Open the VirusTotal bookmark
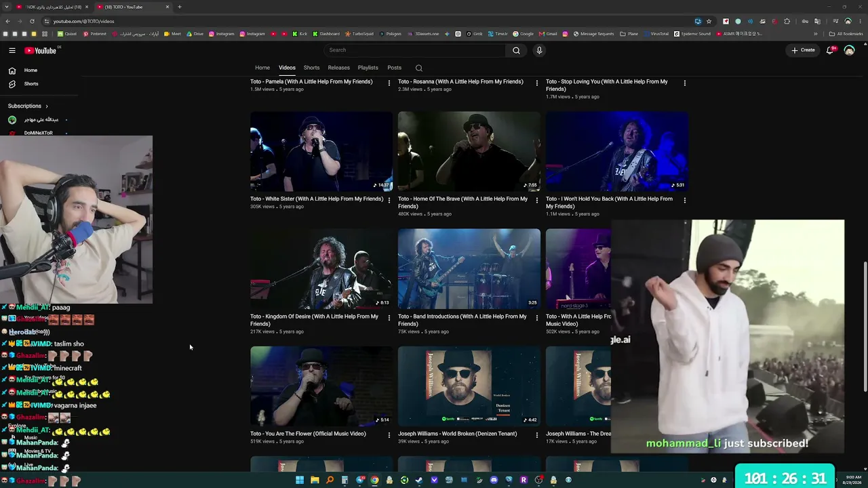This screenshot has width=868, height=488. pos(656,34)
